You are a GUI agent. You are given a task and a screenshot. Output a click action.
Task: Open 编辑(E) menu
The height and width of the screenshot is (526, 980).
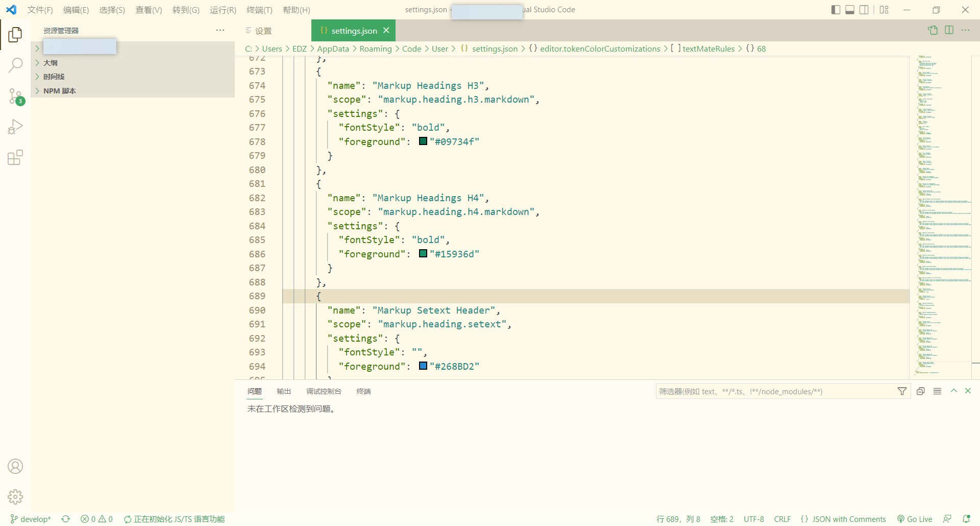click(x=76, y=10)
